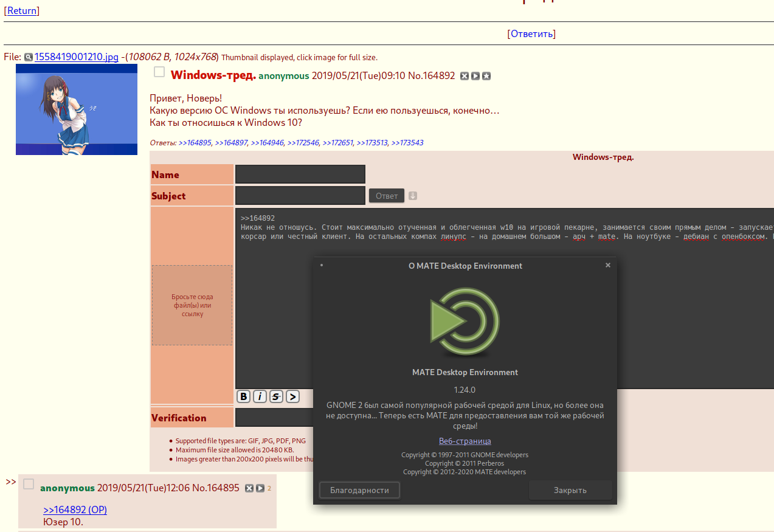Click the "Supported file types are: GIF, JPG, PDF, PNG" note
The image size is (774, 532).
(x=241, y=441)
